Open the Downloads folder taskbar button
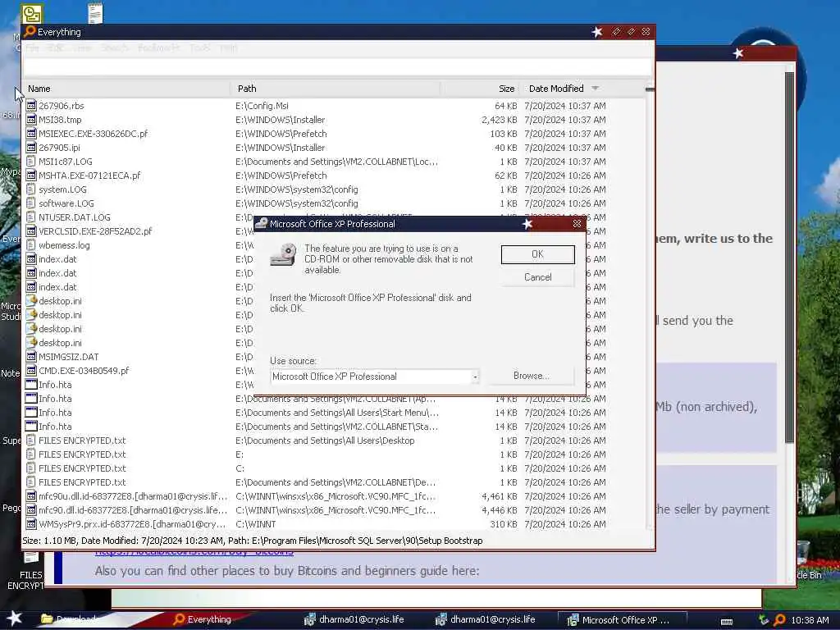 pyautogui.click(x=75, y=619)
